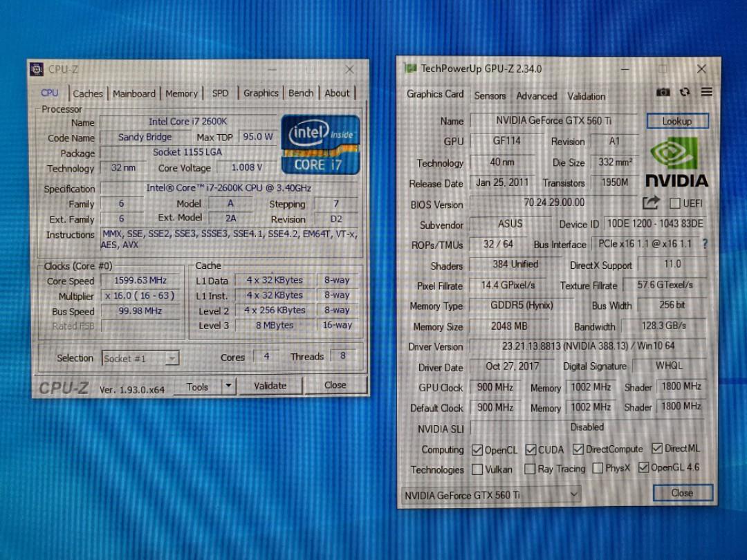The height and width of the screenshot is (560, 747).
Task: Switch to the Sensors tab in GPU-Z
Action: point(490,96)
